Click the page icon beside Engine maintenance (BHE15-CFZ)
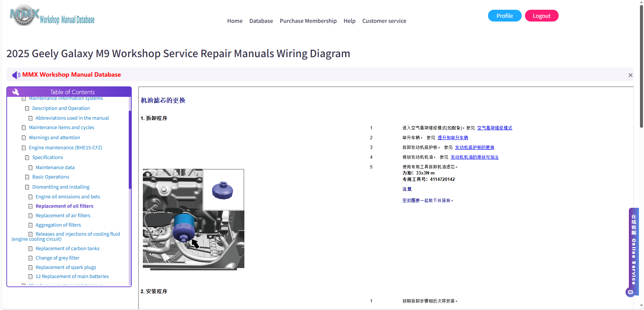The image size is (644, 310). (24, 148)
